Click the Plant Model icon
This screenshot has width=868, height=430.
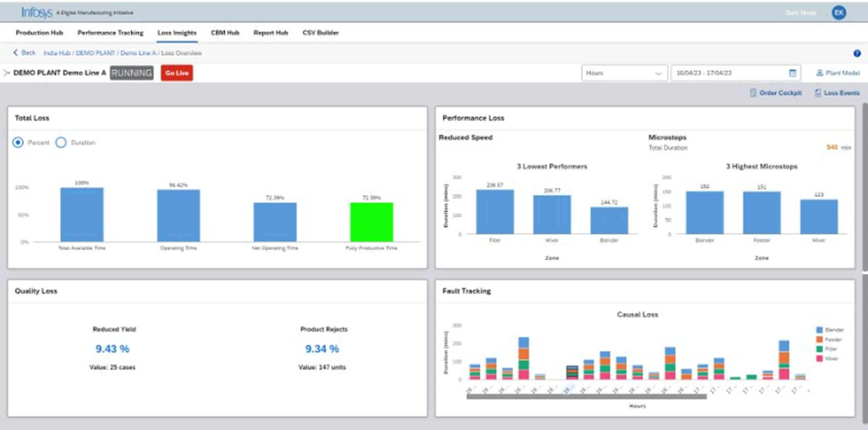[x=819, y=73]
